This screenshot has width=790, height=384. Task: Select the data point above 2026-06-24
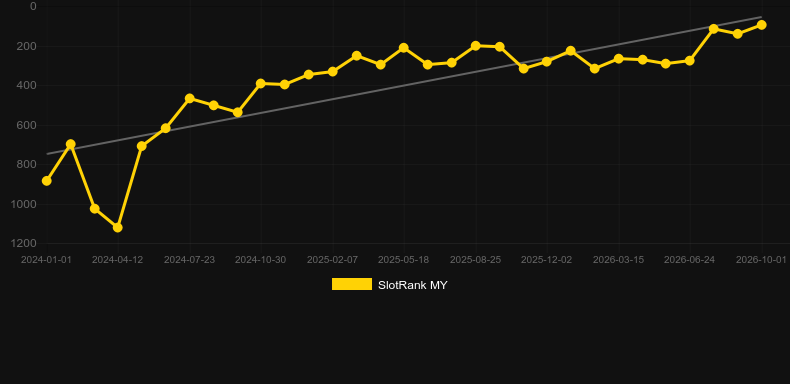pyautogui.click(x=690, y=60)
